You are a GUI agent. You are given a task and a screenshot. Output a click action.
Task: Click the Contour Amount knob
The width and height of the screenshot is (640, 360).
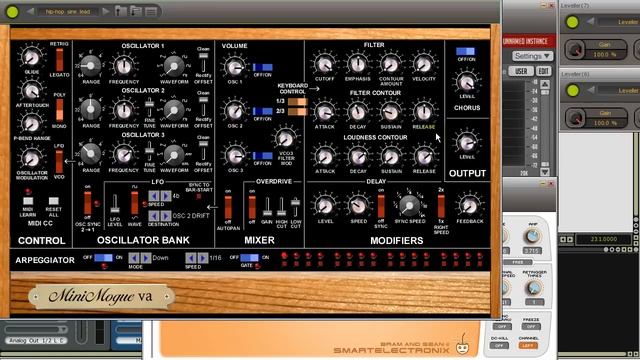[391, 64]
